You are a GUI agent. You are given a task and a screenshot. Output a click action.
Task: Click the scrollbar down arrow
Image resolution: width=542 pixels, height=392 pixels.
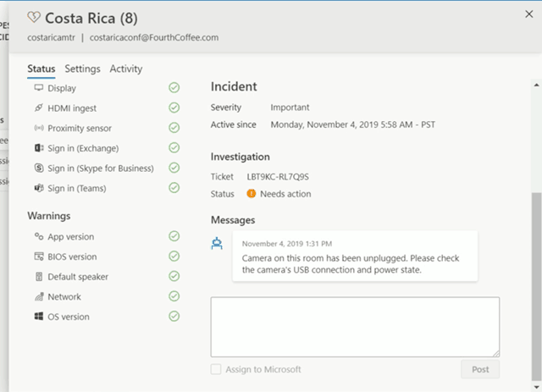[536, 388]
